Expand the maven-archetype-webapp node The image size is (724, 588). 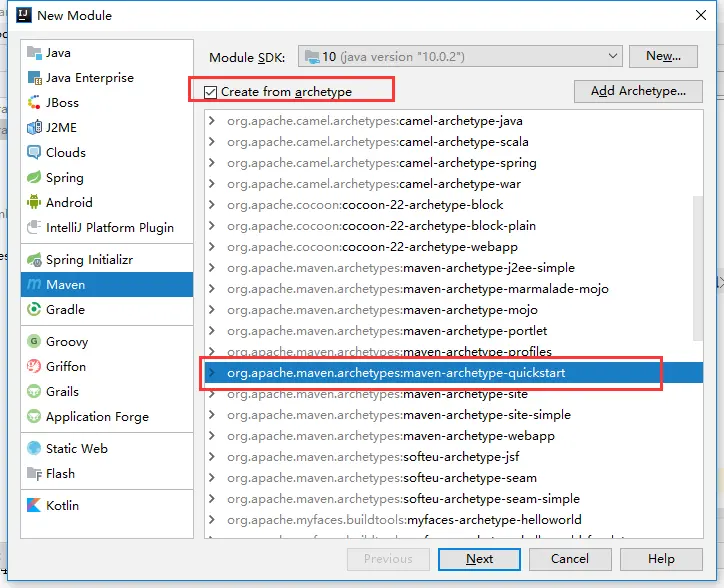click(212, 436)
